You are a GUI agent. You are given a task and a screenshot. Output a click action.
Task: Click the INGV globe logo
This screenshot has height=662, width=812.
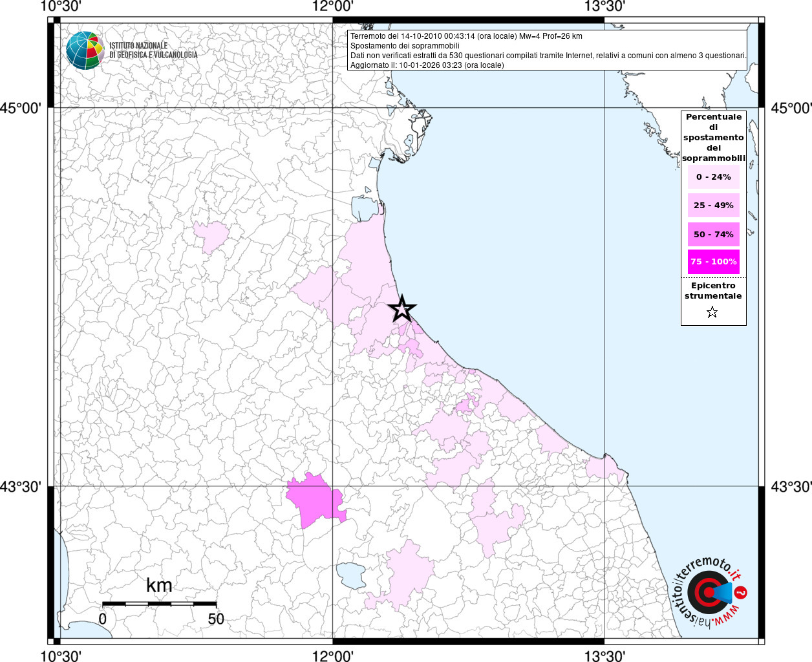(85, 50)
